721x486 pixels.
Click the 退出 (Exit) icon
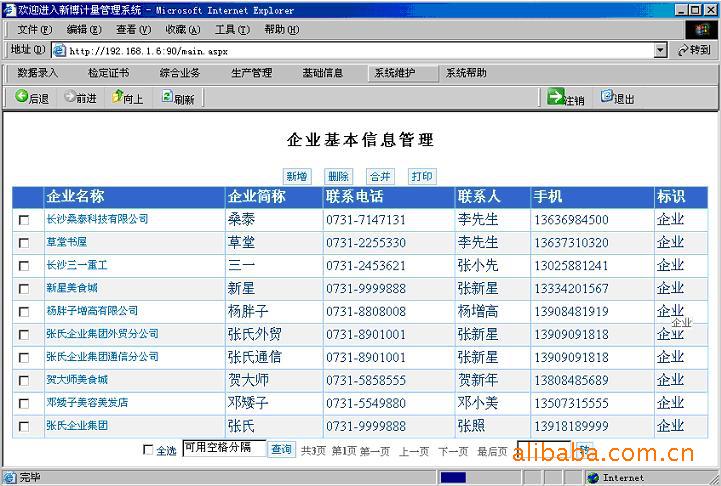click(607, 97)
